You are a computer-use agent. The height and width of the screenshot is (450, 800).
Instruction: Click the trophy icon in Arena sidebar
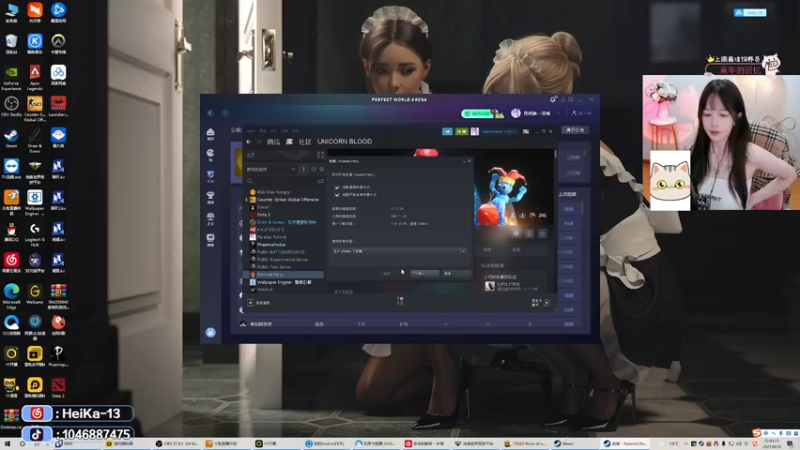210,197
